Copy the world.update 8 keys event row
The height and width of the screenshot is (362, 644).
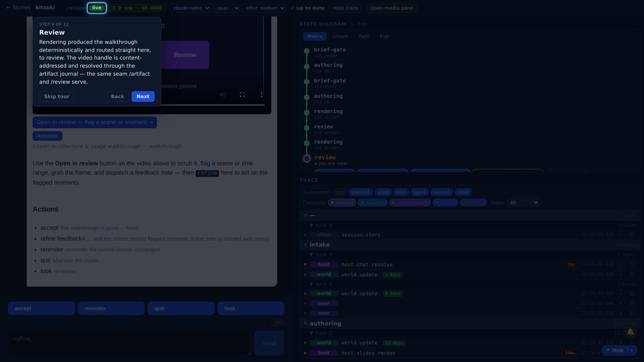[x=632, y=294]
